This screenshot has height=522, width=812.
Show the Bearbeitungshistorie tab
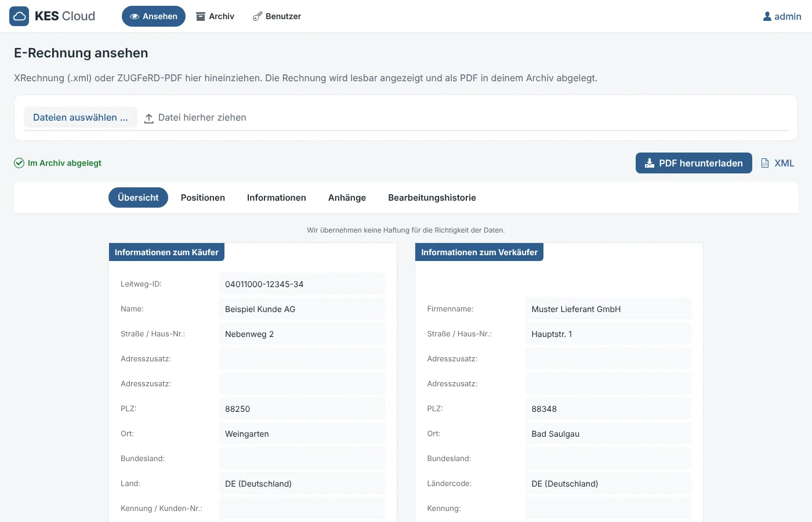(432, 197)
